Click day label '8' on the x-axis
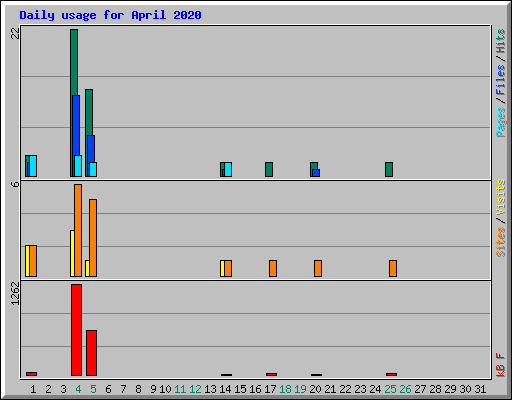Screen dimensions: 512x400 138,389
